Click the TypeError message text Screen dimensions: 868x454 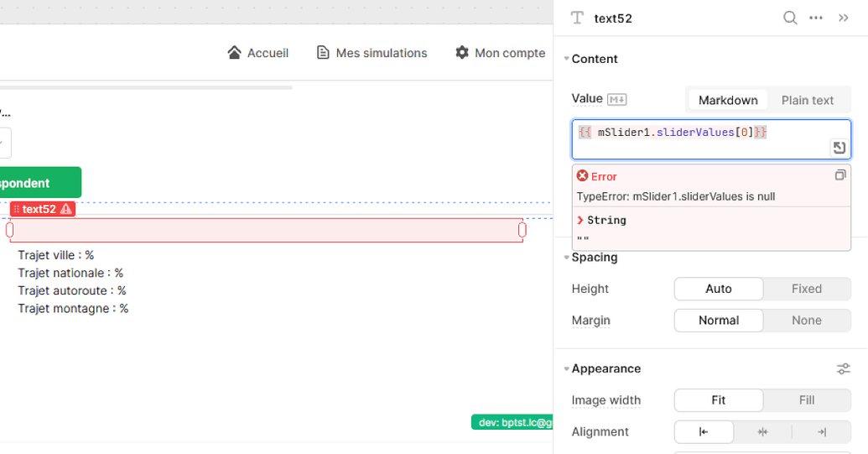(676, 196)
